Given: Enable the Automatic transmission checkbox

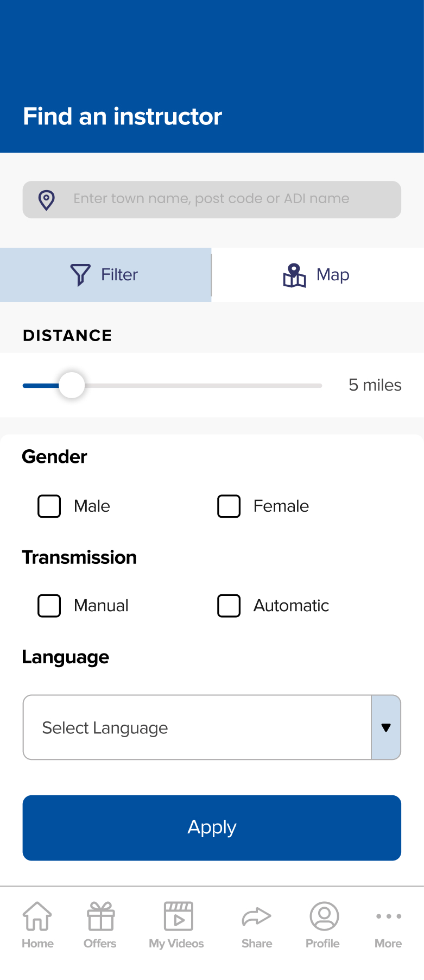Looking at the screenshot, I should click(229, 606).
